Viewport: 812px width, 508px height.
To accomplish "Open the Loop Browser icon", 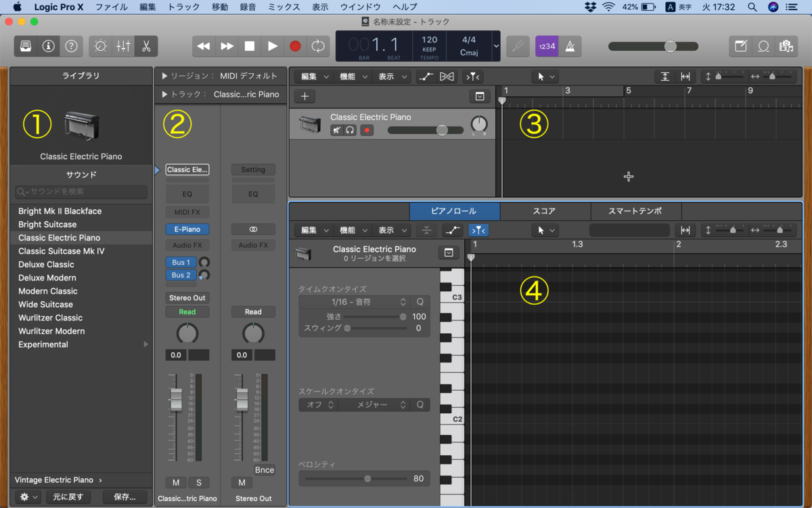I will [x=763, y=46].
